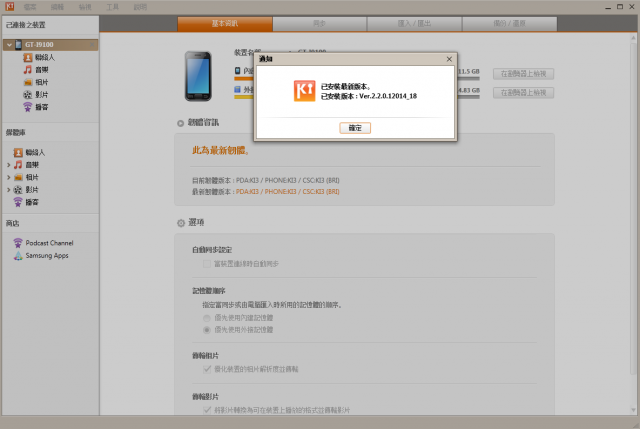The height and width of the screenshot is (429, 640).
Task: Open device Photos (相片) under GT-I9100
Action: pyautogui.click(x=27, y=82)
